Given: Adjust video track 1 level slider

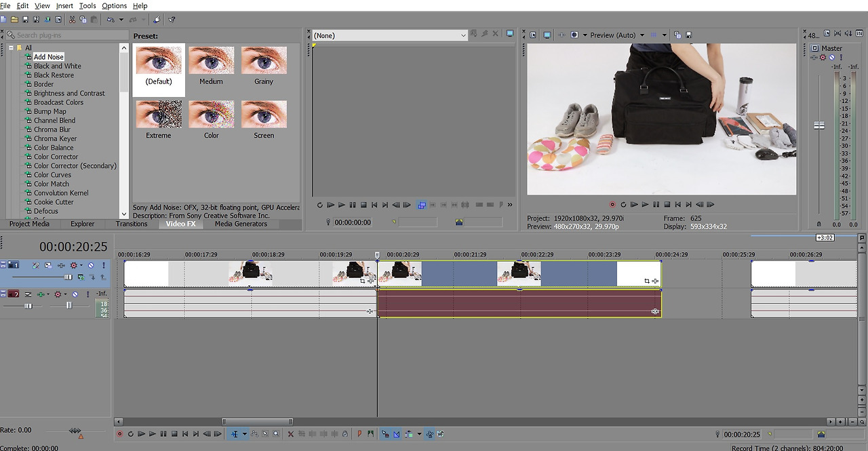Looking at the screenshot, I should 68,277.
